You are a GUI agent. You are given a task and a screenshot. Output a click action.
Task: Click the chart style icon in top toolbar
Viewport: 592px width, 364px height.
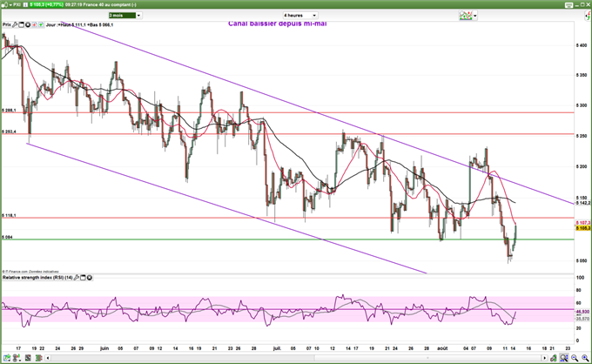(466, 16)
